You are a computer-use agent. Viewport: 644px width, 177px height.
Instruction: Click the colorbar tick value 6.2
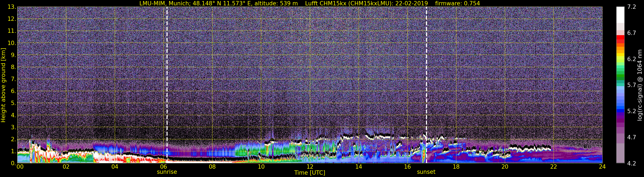(x=632, y=59)
